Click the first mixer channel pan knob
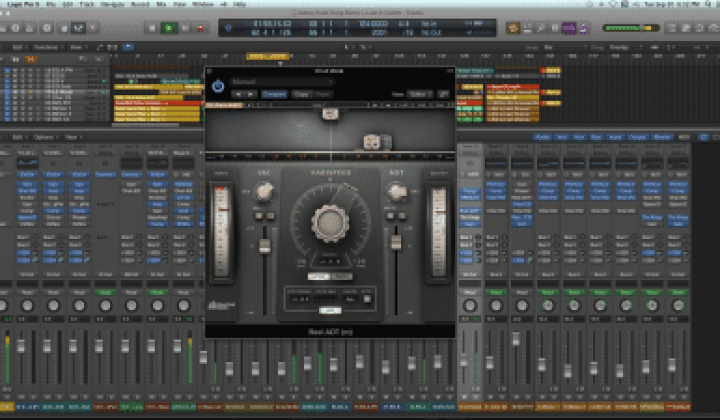Viewport: 720px width, 420px height. click(25, 304)
